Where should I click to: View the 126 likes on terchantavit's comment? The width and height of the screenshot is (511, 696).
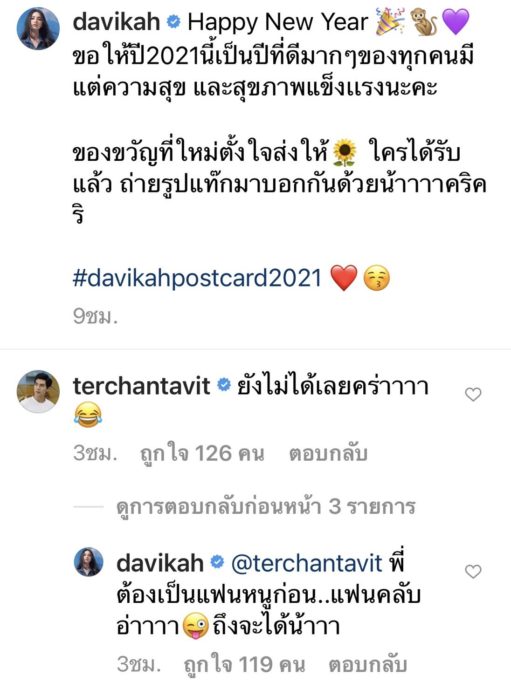click(202, 454)
